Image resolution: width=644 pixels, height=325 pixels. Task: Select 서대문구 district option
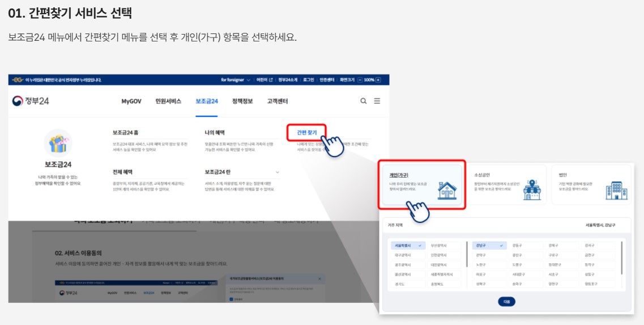pyautogui.click(x=525, y=275)
